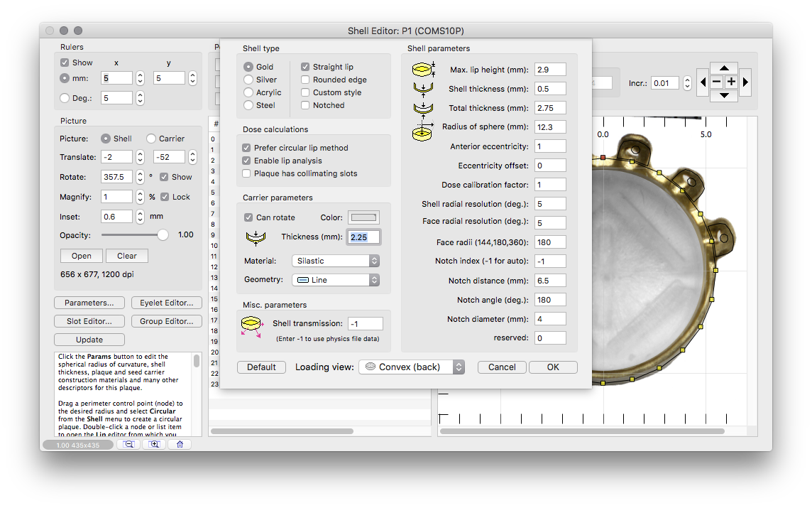Click the Incr. value stepper
The image size is (812, 508).
(687, 83)
